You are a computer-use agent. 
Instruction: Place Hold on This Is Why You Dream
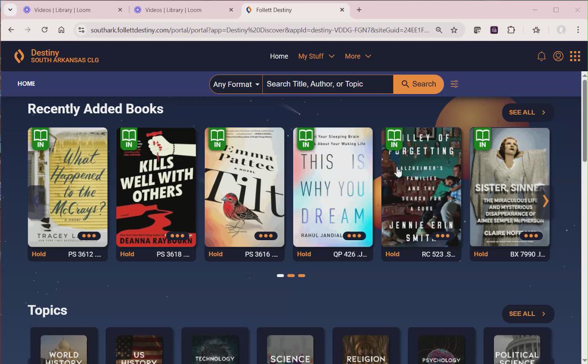click(304, 254)
